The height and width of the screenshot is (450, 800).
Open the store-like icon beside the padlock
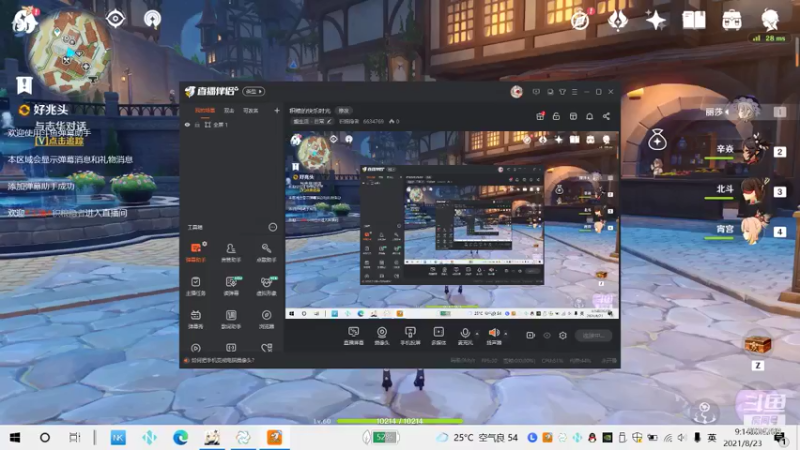[x=573, y=116]
